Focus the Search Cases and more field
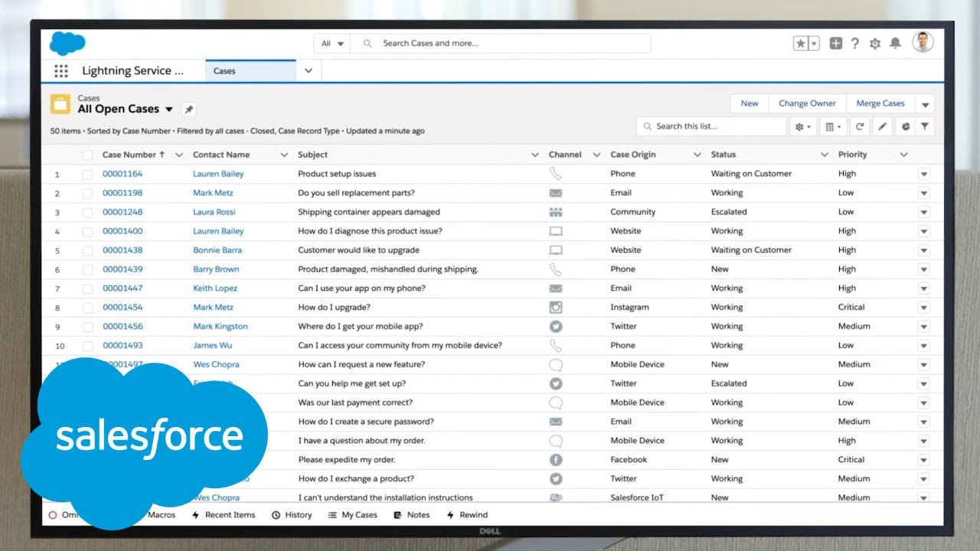This screenshot has height=551, width=980. tap(501, 44)
